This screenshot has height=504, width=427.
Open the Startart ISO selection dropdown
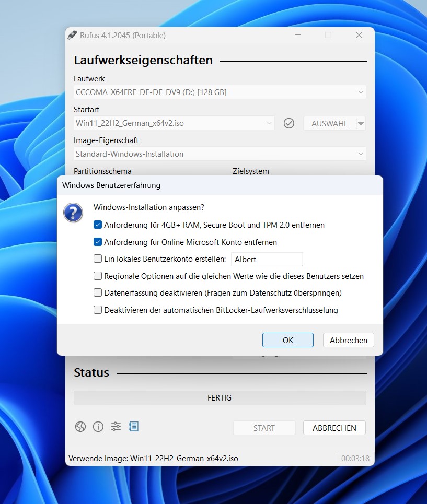pyautogui.click(x=174, y=123)
